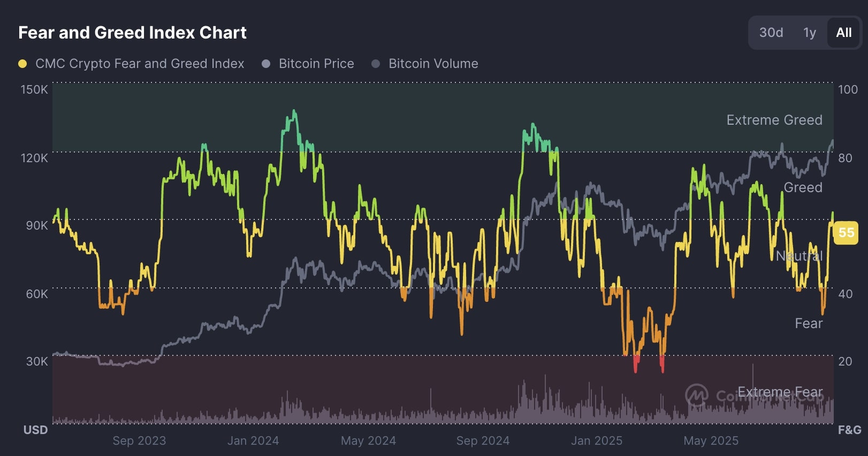Hide the Bitcoin Price series label

pyautogui.click(x=316, y=64)
